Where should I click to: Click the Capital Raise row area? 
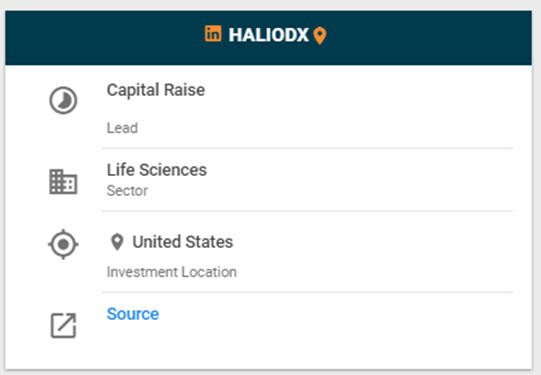tap(268, 107)
